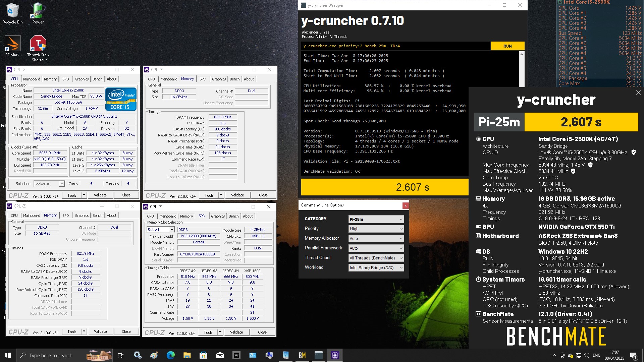
Task: Open the Recycle Bin desktop icon
Action: pyautogui.click(x=12, y=14)
